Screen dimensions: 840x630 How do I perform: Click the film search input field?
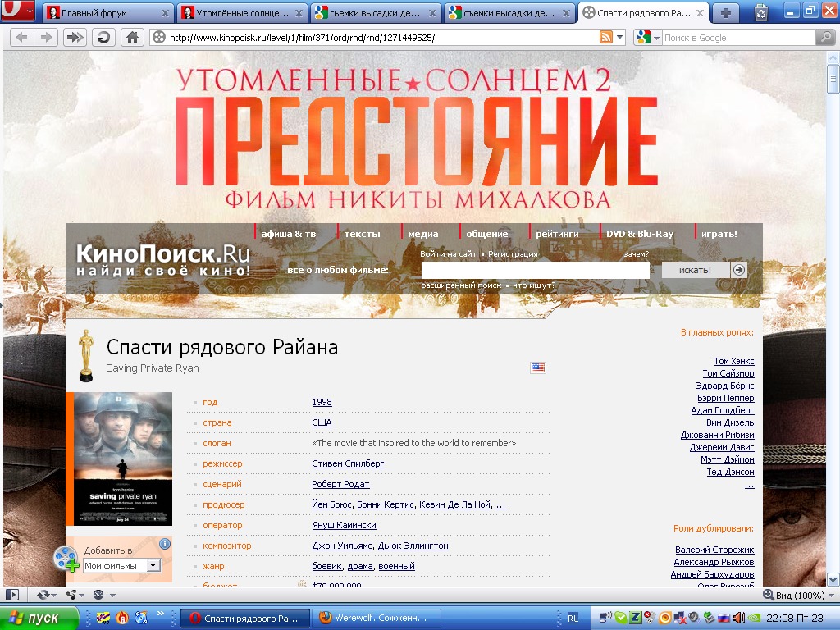[x=535, y=270]
